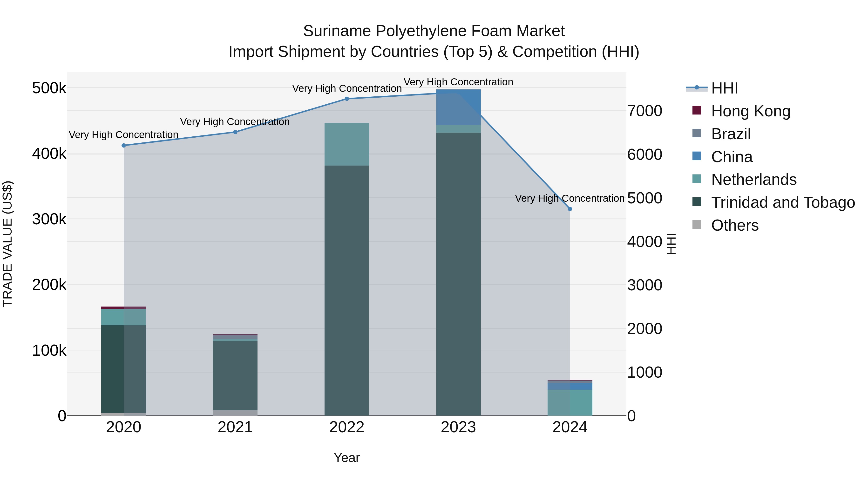Viewport: 868px width, 488px height.
Task: Click the 5000 HHI axis tick label
Action: (644, 198)
